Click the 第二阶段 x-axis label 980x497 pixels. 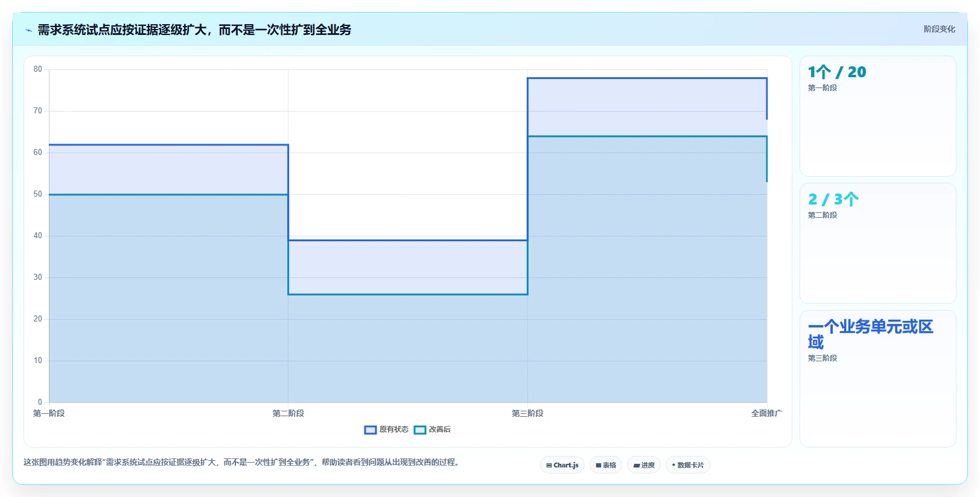288,413
